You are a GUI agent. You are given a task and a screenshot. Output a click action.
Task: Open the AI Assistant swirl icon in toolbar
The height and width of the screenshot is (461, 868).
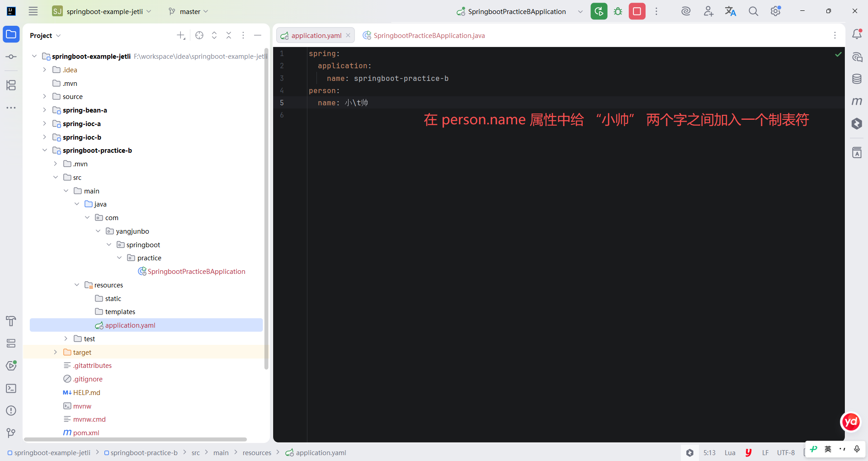click(686, 11)
